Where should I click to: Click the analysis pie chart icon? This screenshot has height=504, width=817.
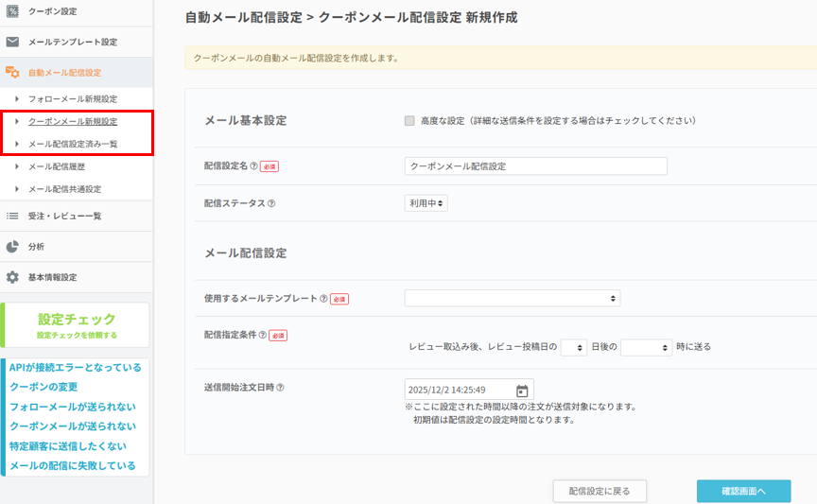[12, 247]
